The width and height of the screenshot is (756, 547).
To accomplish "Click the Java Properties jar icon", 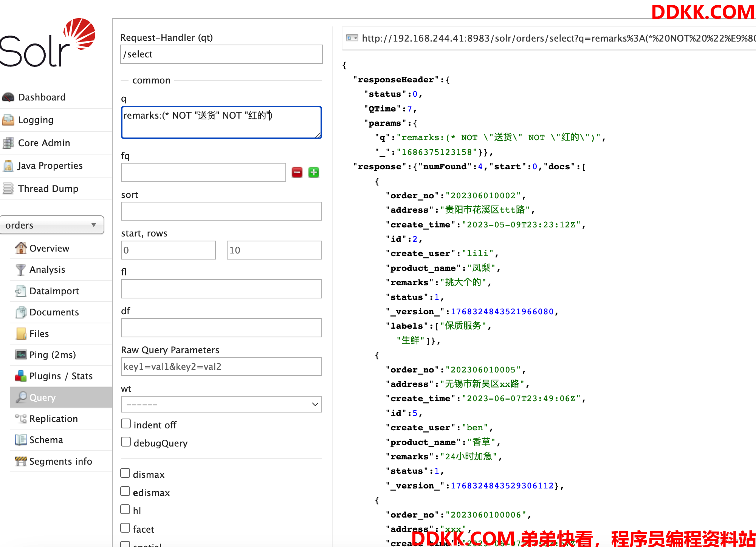I will pyautogui.click(x=8, y=166).
